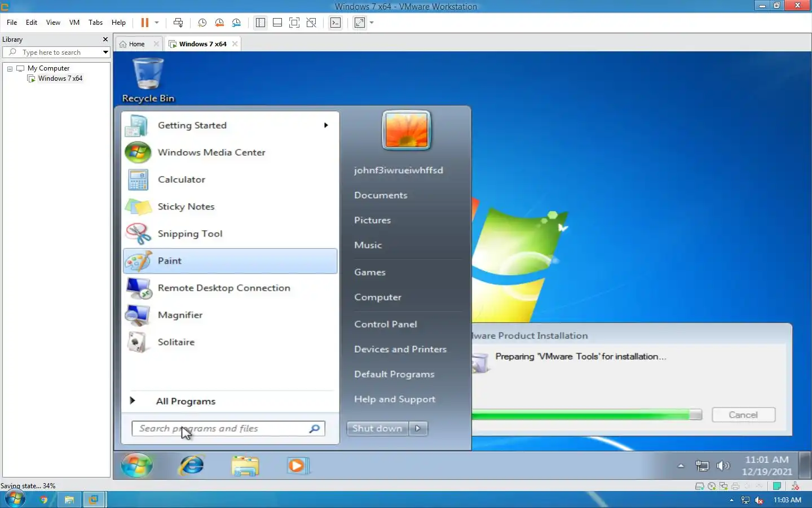This screenshot has width=812, height=508.
Task: Open the File menu
Action: tap(12, 23)
